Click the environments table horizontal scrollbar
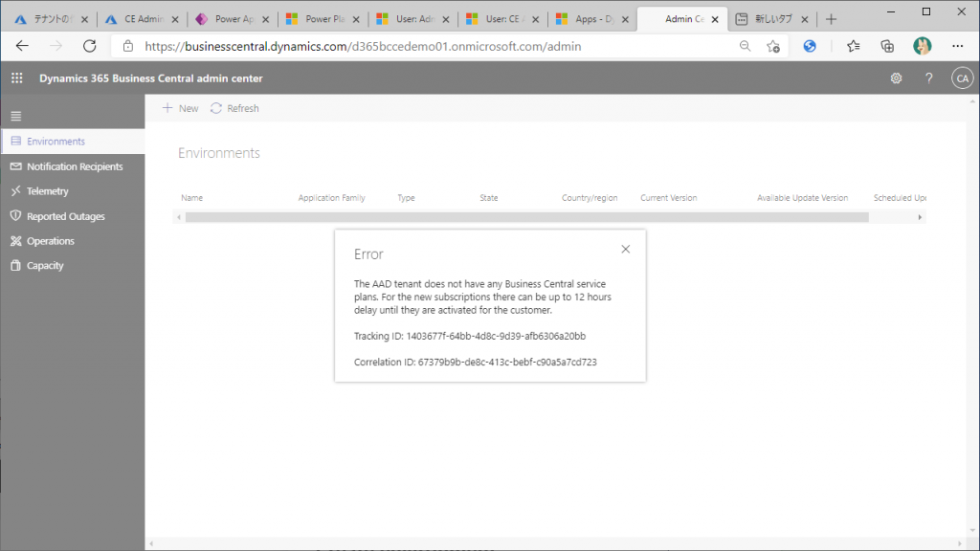The width and height of the screenshot is (980, 551). 527,217
